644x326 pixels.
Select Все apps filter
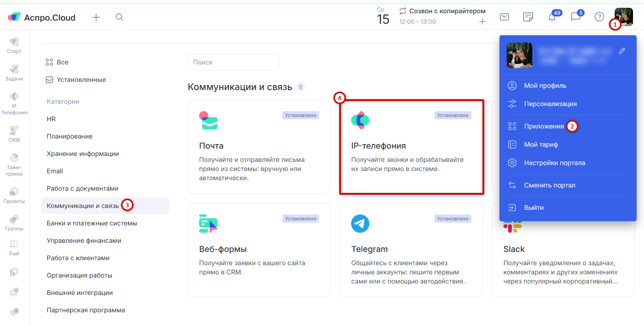57,62
